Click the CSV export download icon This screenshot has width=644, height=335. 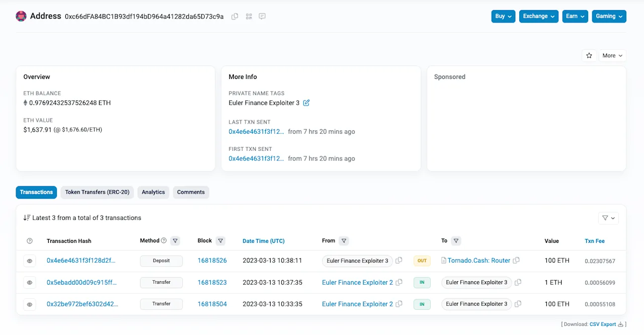[x=620, y=324]
